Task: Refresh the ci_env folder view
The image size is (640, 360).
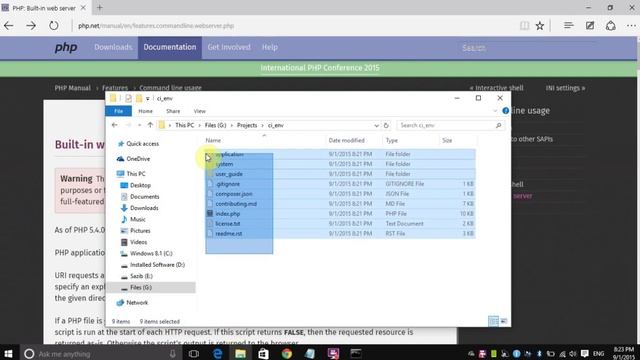Action: pos(386,125)
